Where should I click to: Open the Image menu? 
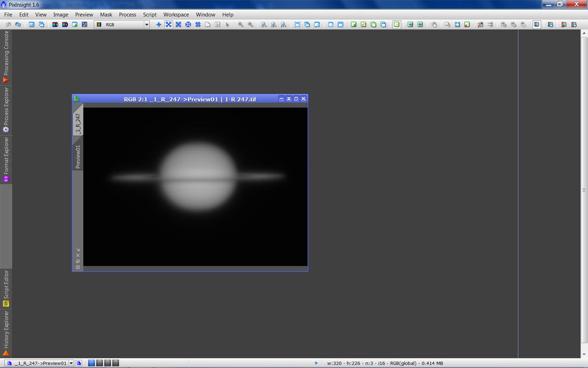tap(60, 14)
